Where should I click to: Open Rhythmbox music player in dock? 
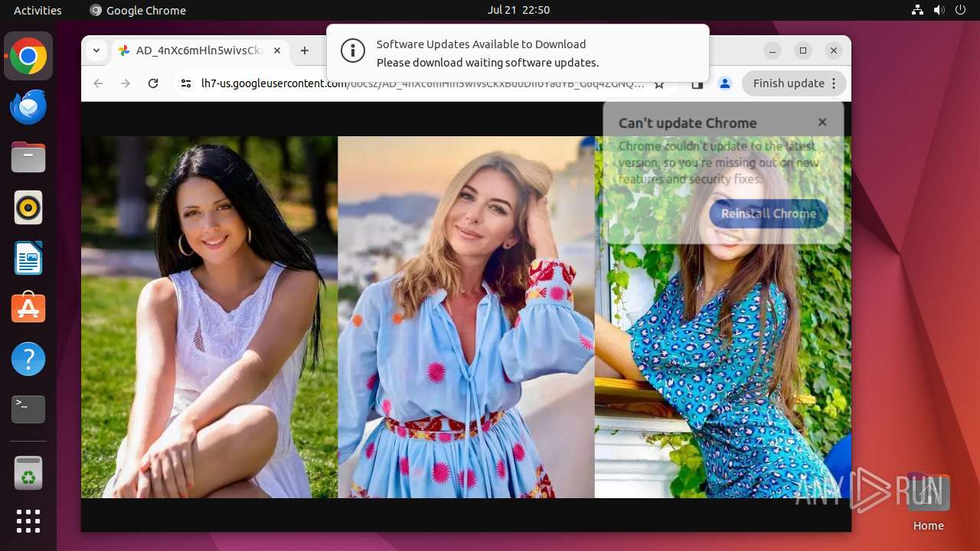(28, 207)
